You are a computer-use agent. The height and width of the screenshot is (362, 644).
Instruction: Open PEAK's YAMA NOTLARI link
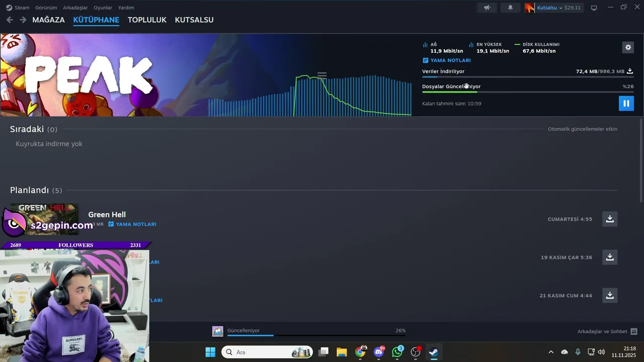tap(447, 60)
